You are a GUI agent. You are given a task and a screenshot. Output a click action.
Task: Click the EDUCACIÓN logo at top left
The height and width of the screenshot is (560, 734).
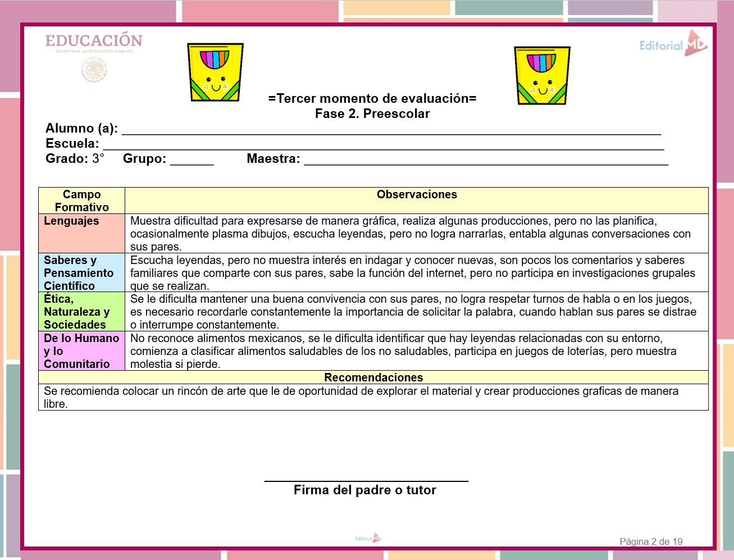(94, 58)
